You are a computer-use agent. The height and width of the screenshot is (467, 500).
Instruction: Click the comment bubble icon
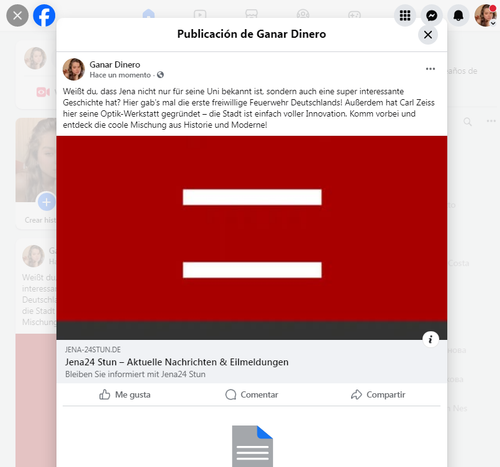(231, 395)
